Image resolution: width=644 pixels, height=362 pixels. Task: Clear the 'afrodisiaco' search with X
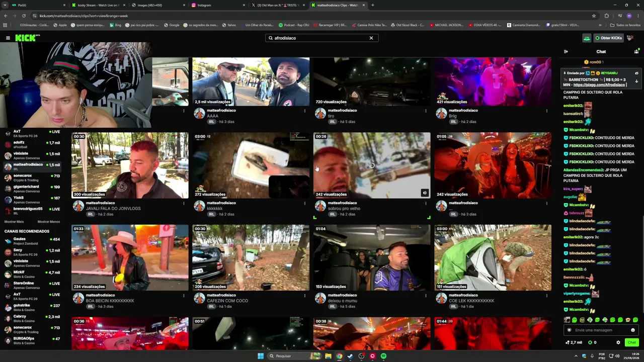371,38
